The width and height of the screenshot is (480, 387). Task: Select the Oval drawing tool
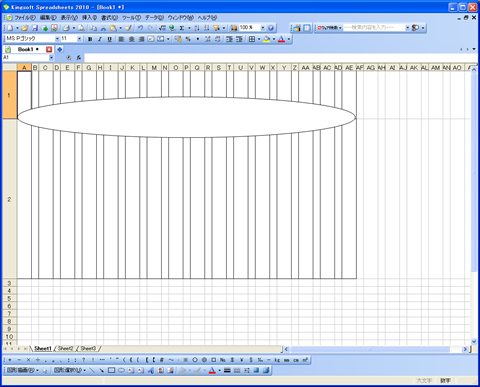click(x=121, y=370)
